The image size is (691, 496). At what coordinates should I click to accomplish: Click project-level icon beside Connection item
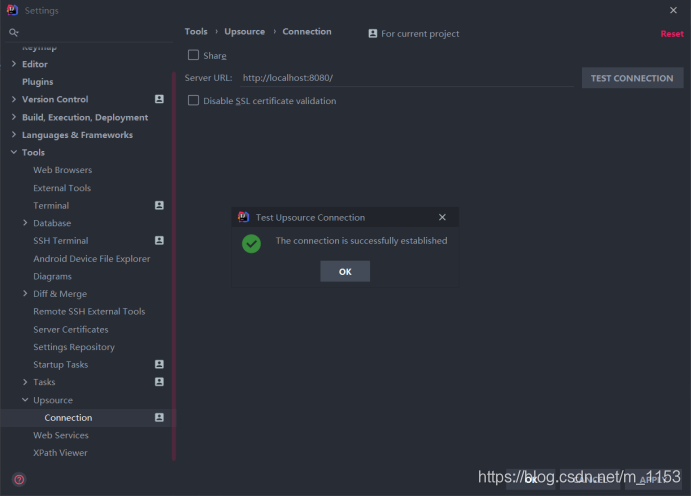tap(160, 417)
